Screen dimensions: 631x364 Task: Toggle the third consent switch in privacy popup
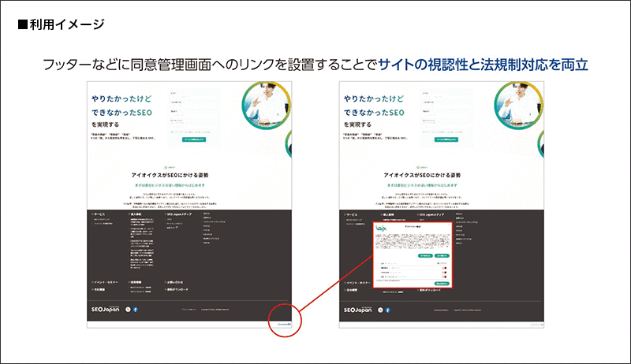(444, 277)
